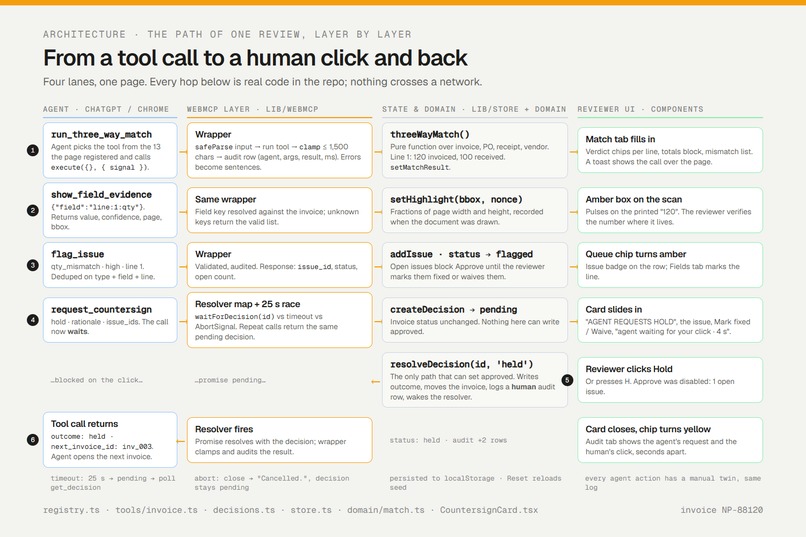Open the "Card slides in" card

click(670, 320)
